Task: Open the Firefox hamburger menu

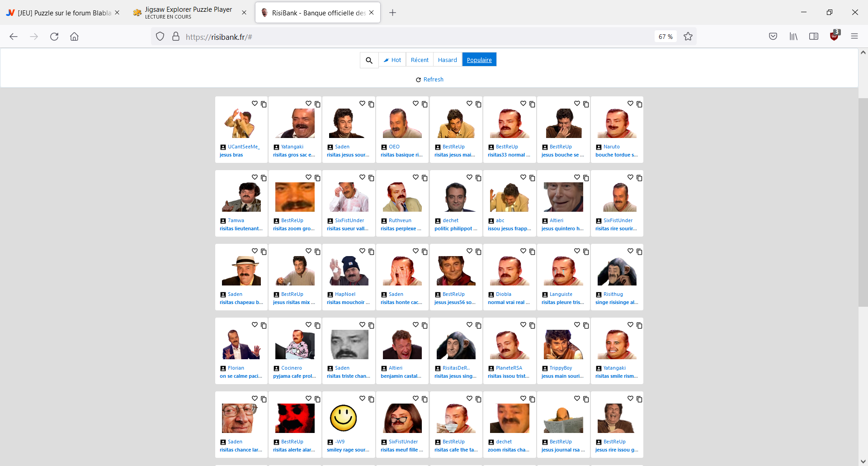Action: click(x=854, y=37)
